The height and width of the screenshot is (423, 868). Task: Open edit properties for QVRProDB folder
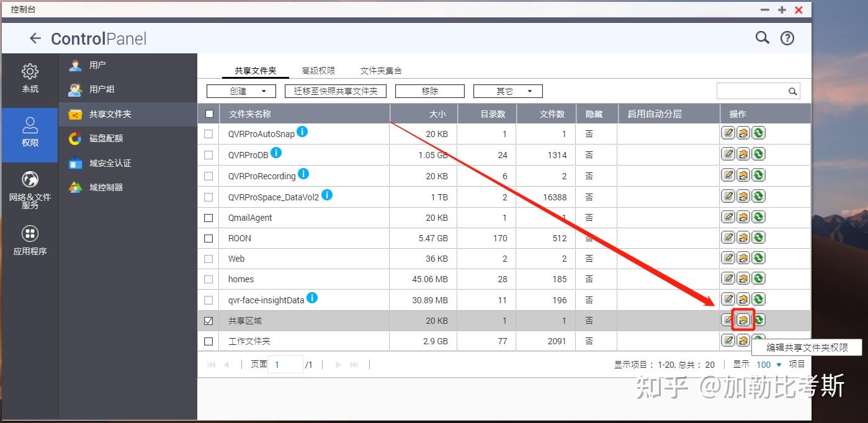728,153
